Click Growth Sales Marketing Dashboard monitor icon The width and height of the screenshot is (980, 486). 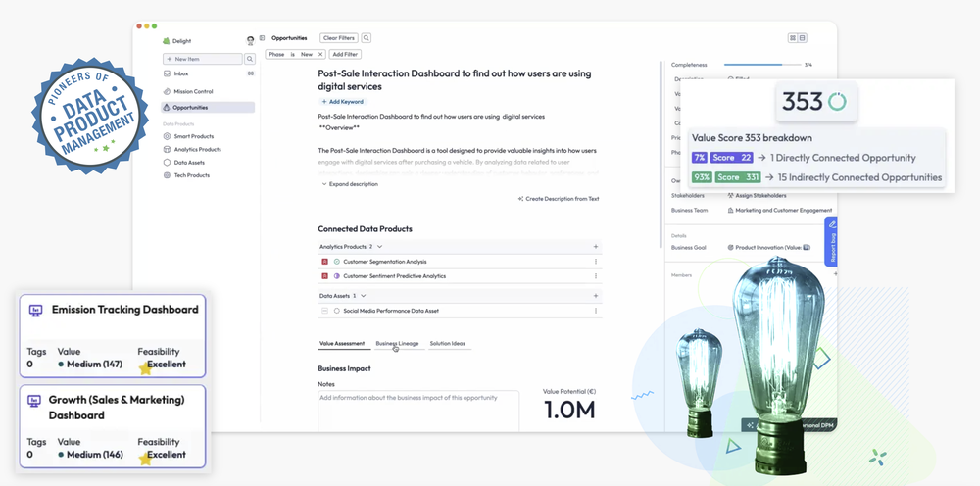click(x=35, y=401)
